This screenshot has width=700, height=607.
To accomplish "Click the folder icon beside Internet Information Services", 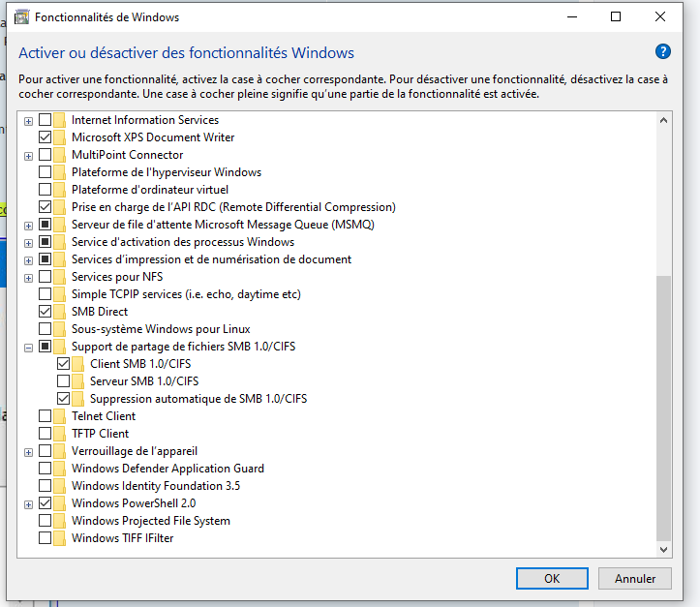I will pyautogui.click(x=59, y=120).
